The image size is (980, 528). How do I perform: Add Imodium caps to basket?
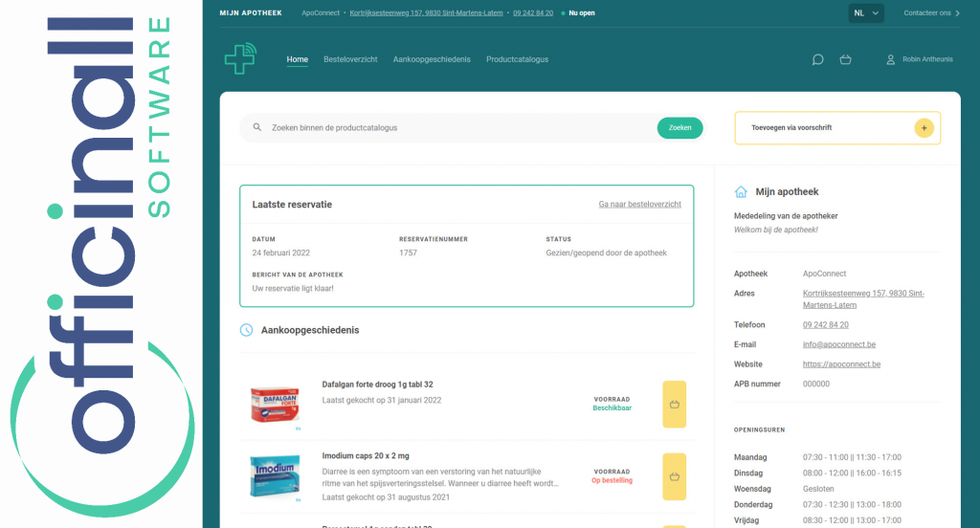[675, 476]
